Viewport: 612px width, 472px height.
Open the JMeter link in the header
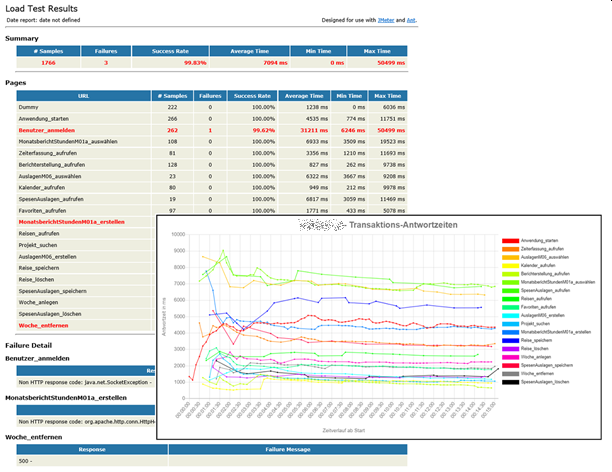click(x=386, y=20)
